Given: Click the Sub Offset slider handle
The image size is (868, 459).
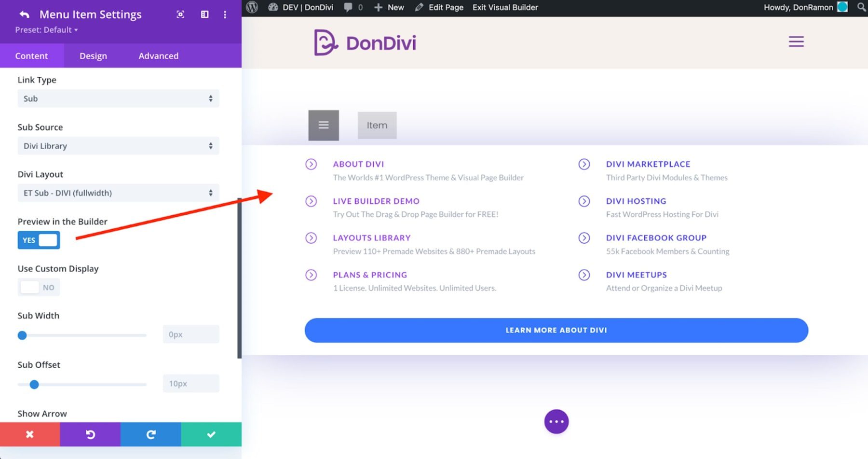Looking at the screenshot, I should coord(34,385).
